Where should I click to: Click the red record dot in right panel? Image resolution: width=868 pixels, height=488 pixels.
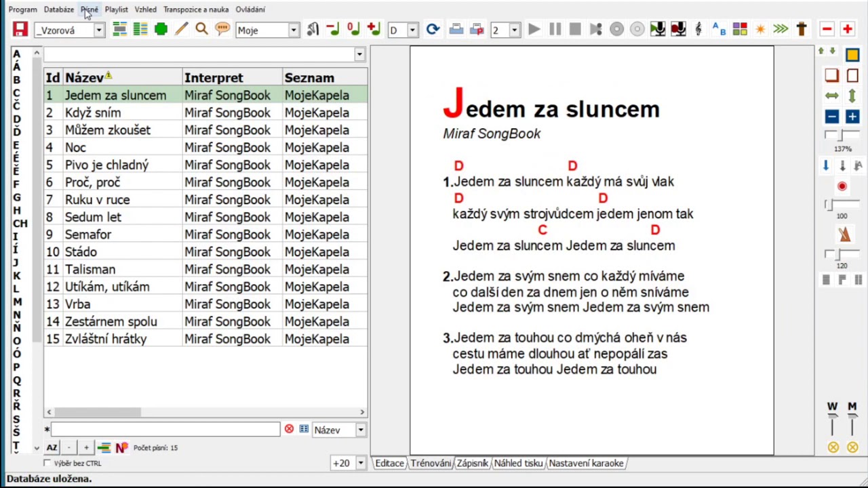point(842,186)
